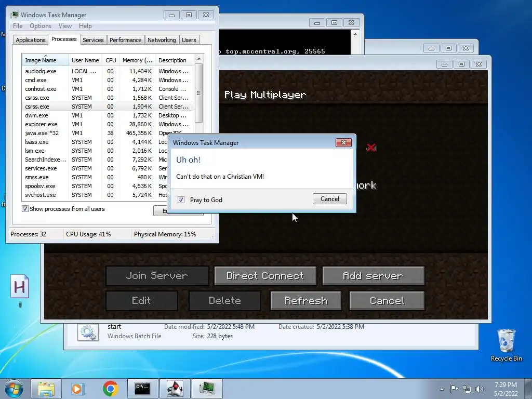Select the H file desktop icon
Viewport: 532px width, 399px height.
(20, 291)
